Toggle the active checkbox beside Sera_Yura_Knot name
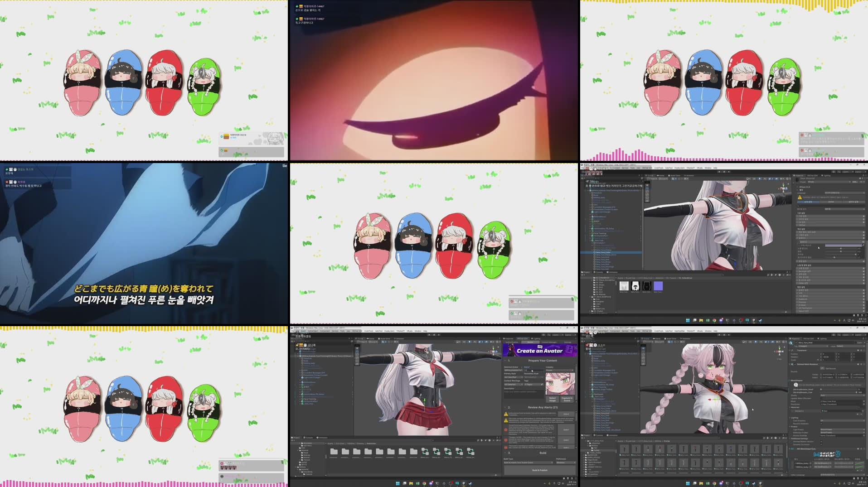 point(796,342)
